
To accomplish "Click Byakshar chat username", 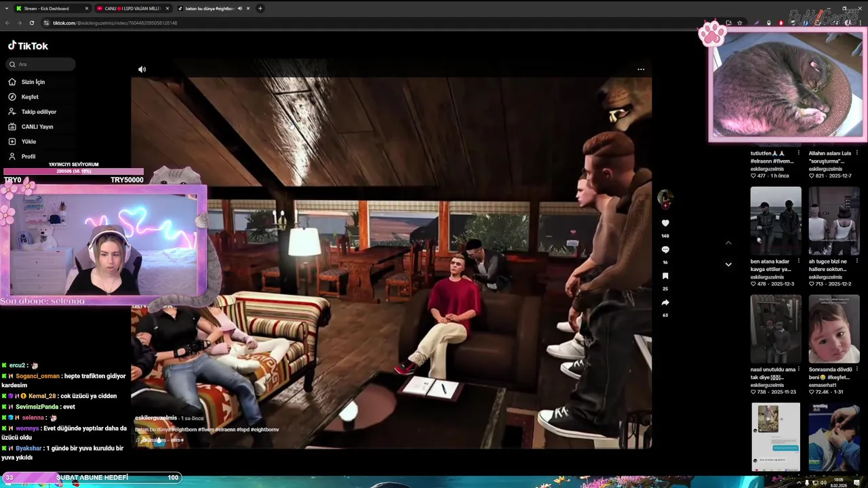I will click(x=28, y=448).
